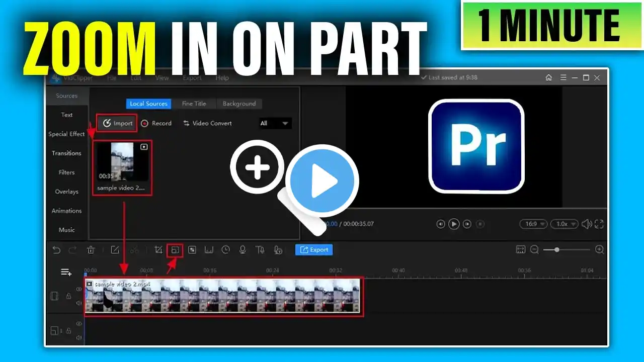
Task: Zoom out the timeline with minus magnifier
Action: tap(535, 249)
